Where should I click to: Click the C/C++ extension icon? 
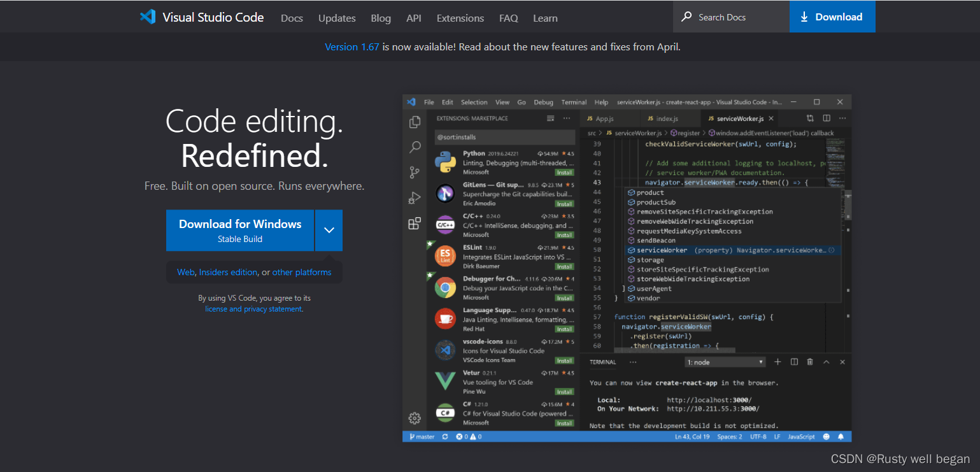[445, 224]
